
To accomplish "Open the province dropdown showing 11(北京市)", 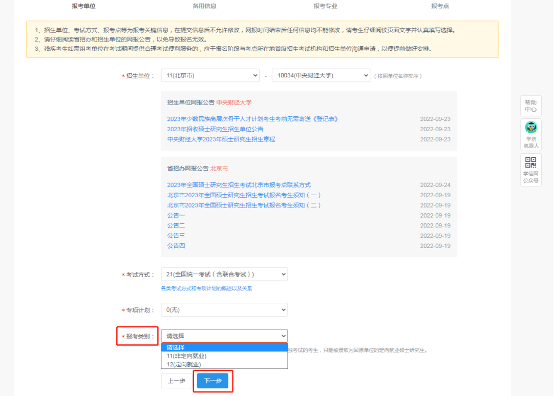I will (x=210, y=75).
